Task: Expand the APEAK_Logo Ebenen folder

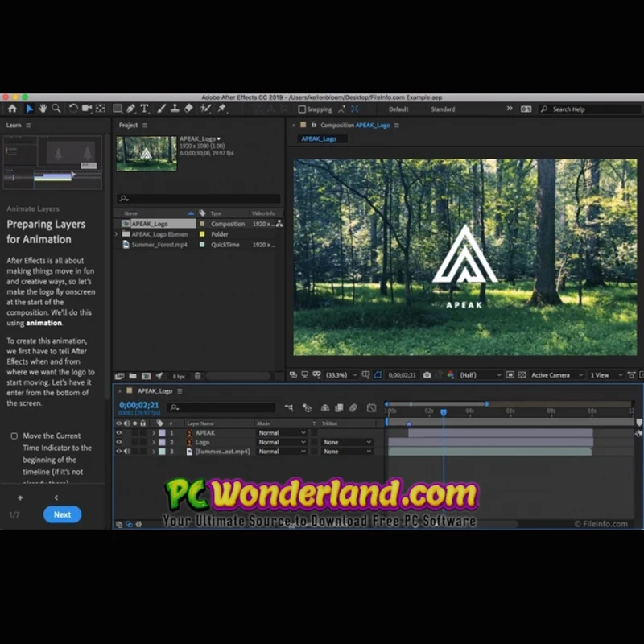Action: click(x=116, y=234)
